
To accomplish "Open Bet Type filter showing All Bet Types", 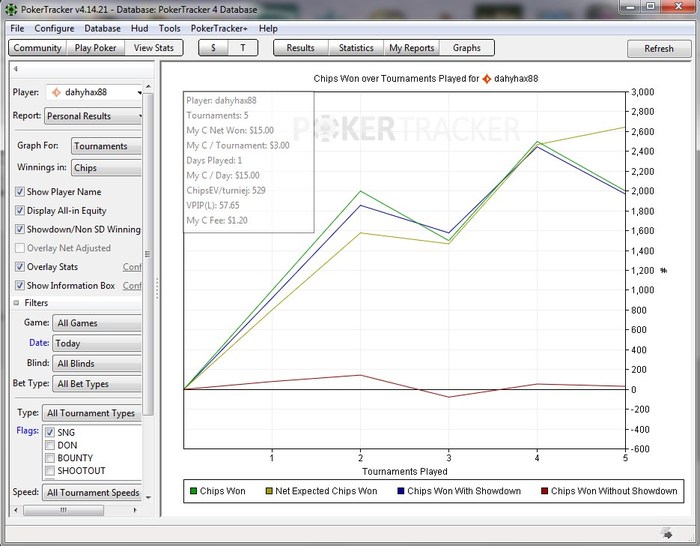I will [x=97, y=383].
